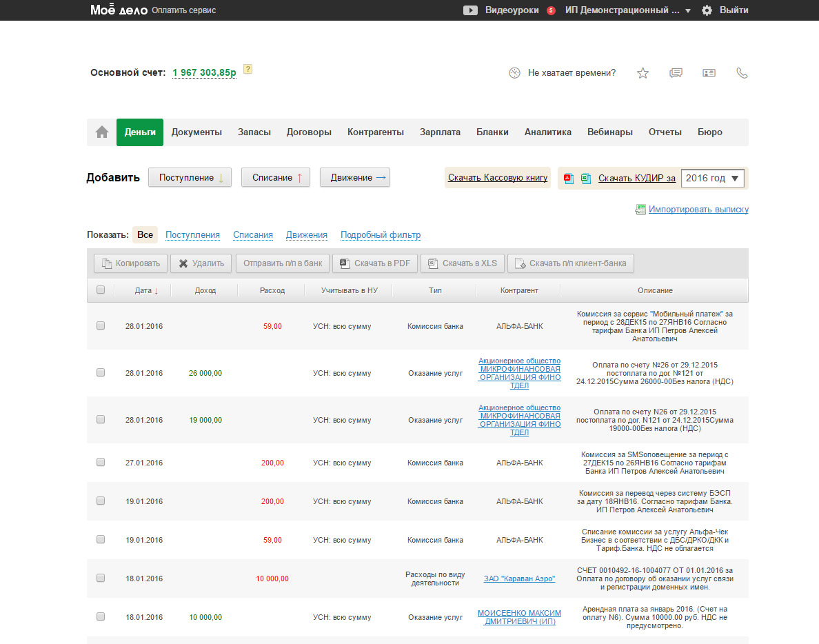Click the home icon in navigation bar
Image resolution: width=819 pixels, height=644 pixels.
tap(102, 132)
